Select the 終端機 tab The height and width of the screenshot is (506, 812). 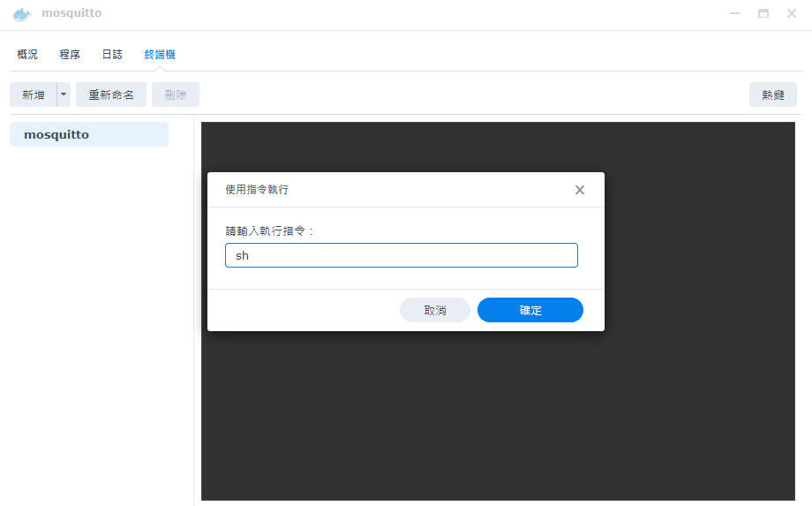(160, 55)
